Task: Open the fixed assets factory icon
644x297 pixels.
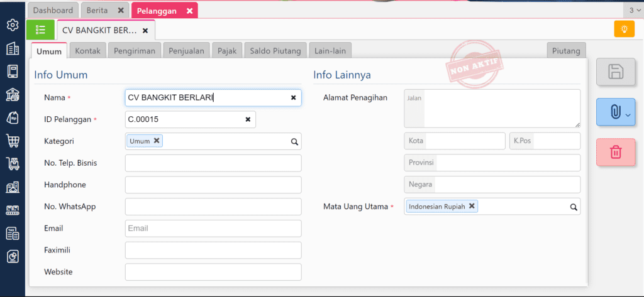Action: coord(13,188)
